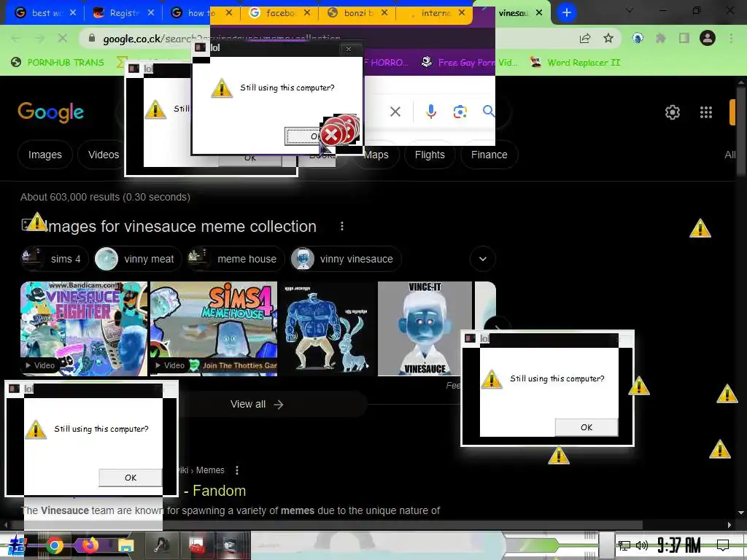Open more options beside the Images heading
This screenshot has height=560, width=747.
tap(341, 226)
